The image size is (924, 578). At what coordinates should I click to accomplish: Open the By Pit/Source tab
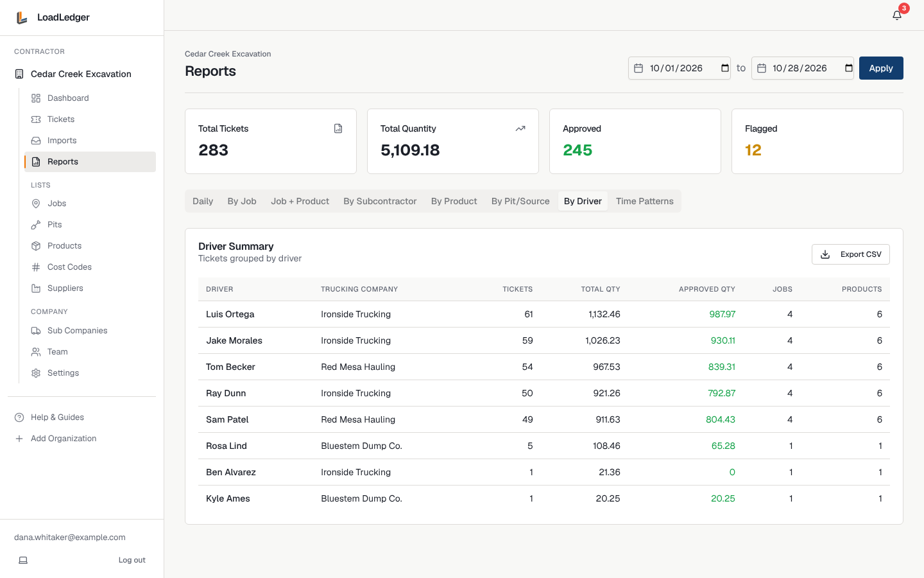(x=520, y=201)
